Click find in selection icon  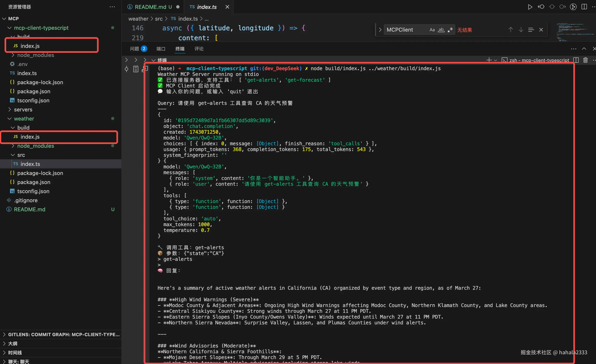pos(531,30)
